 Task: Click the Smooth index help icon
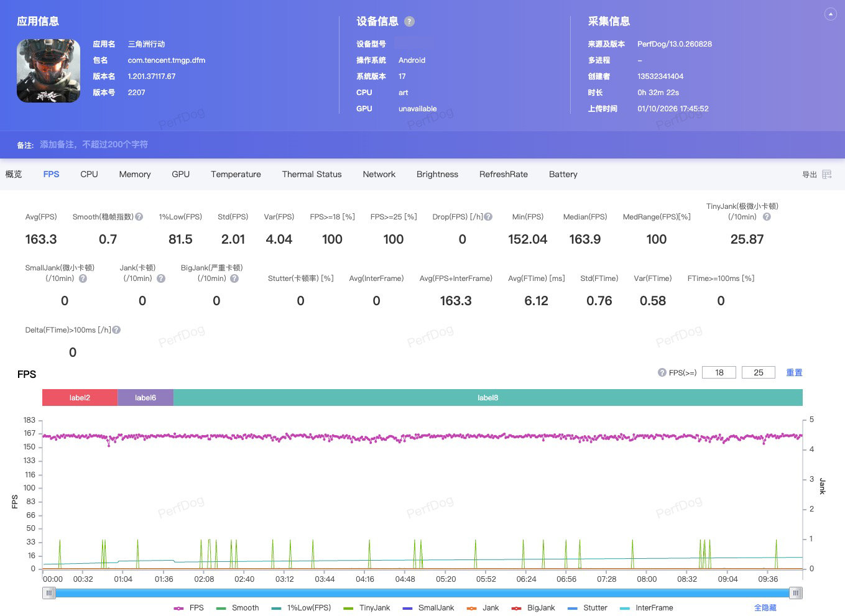click(139, 217)
